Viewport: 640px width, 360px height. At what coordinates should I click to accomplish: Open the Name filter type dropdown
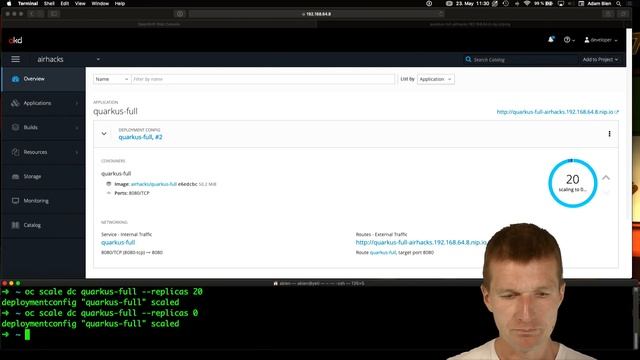click(112, 79)
